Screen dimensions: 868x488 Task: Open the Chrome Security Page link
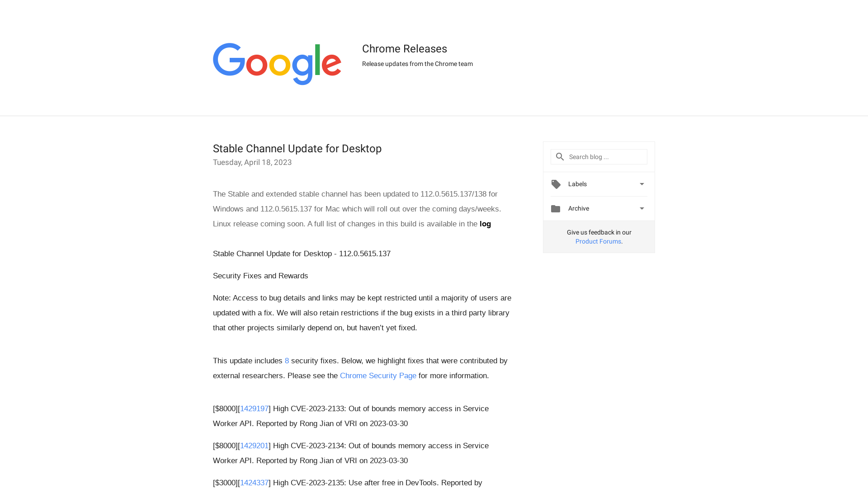tap(378, 375)
